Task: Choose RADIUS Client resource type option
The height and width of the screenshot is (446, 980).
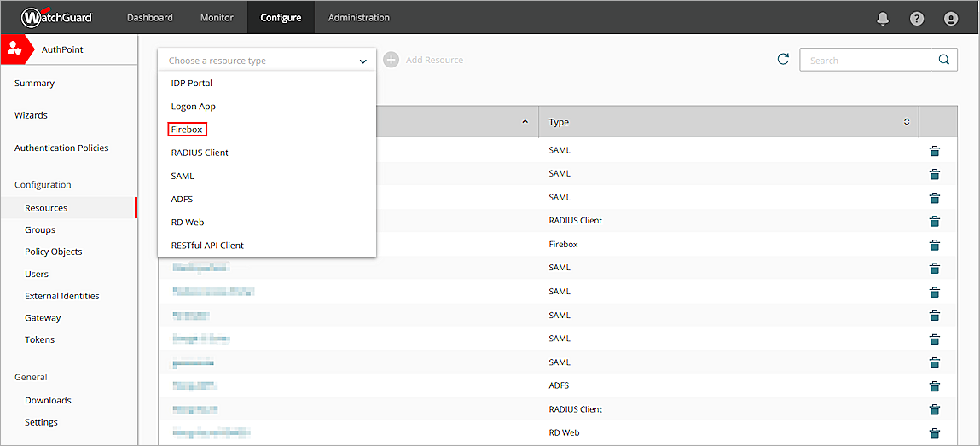Action: [200, 153]
